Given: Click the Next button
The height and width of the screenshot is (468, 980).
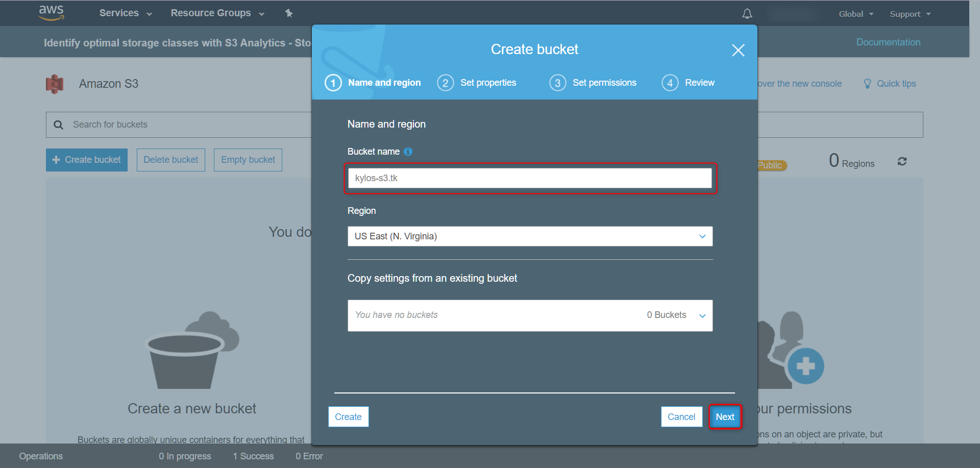Looking at the screenshot, I should coord(725,417).
